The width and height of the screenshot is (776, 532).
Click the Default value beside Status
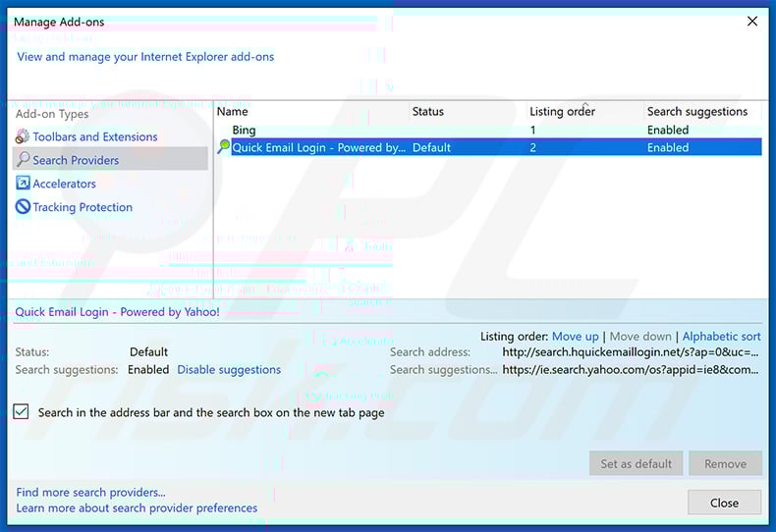[x=148, y=352]
